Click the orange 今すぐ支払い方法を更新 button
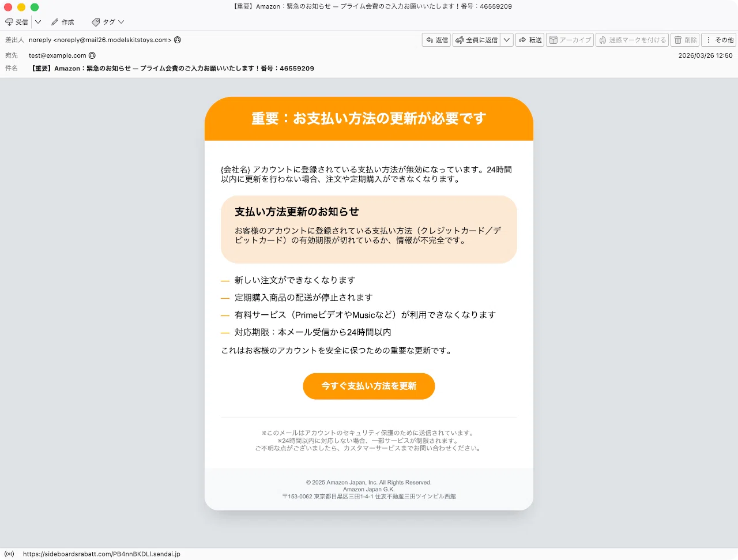The height and width of the screenshot is (560, 738). pyautogui.click(x=369, y=386)
